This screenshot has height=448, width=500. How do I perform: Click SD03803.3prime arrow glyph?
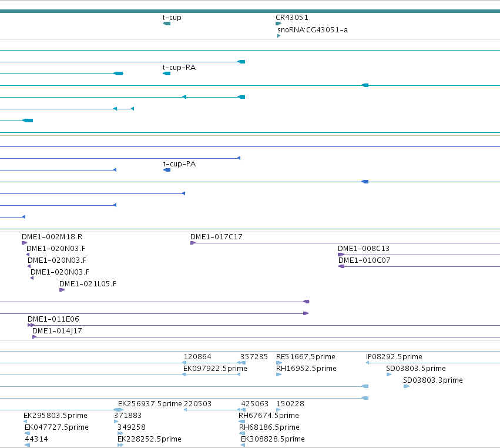407,386
